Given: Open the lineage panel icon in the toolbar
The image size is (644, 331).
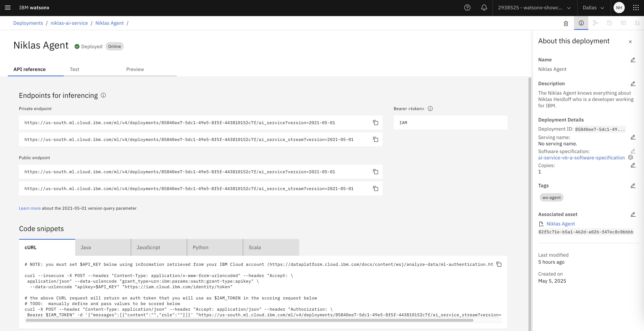Looking at the screenshot, I should point(595,23).
